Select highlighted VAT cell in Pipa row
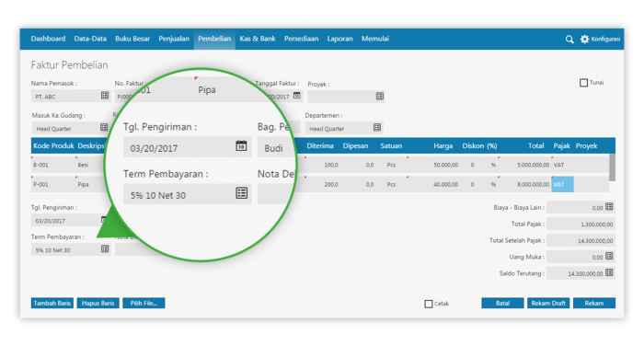Viewport: 644px width, 346px height. coord(563,185)
